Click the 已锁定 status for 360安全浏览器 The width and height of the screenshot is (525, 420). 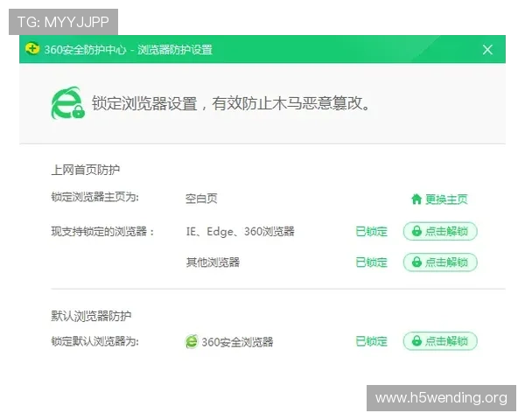pos(371,341)
